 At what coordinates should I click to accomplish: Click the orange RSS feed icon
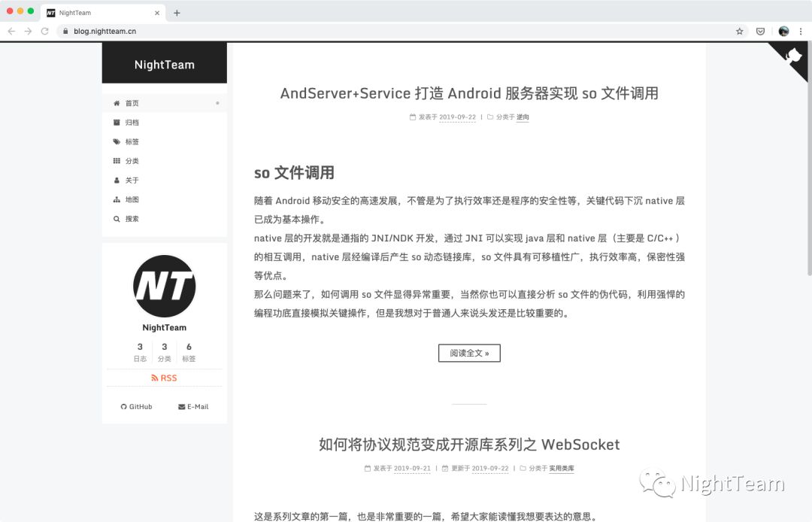point(153,378)
